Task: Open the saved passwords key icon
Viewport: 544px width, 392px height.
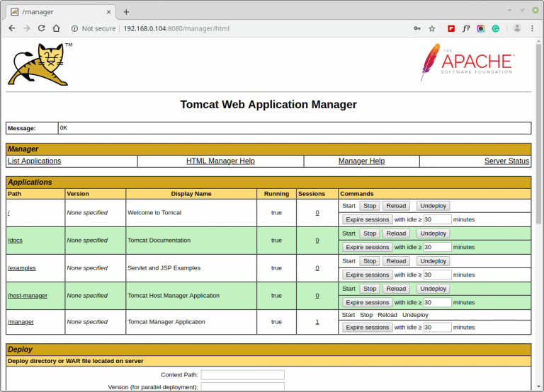Action: click(x=417, y=28)
